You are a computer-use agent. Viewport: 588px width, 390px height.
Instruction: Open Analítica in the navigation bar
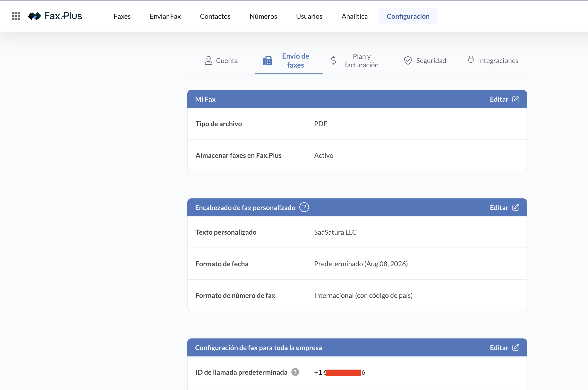[x=355, y=16]
